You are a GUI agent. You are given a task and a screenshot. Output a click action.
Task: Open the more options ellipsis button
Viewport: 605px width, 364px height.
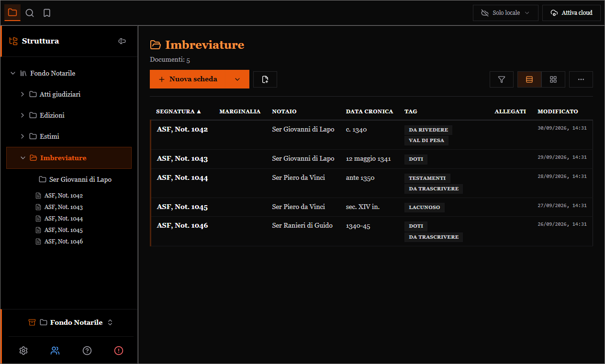581,79
